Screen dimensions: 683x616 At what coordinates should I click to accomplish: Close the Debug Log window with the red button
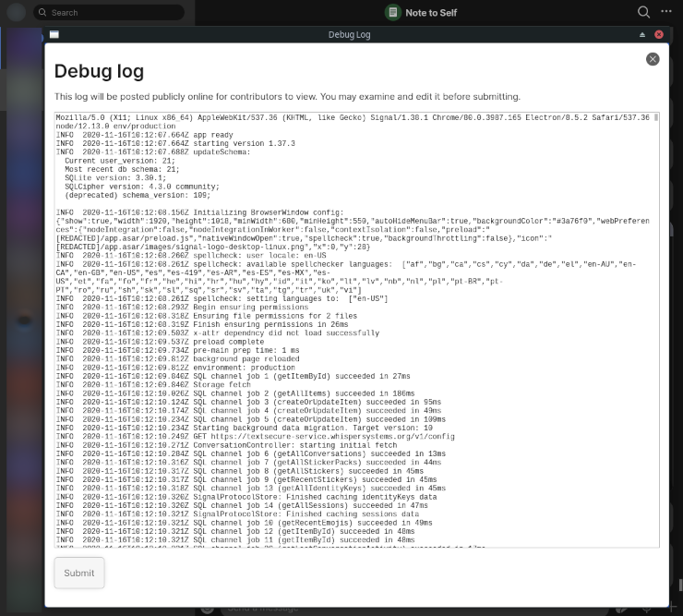coord(659,35)
